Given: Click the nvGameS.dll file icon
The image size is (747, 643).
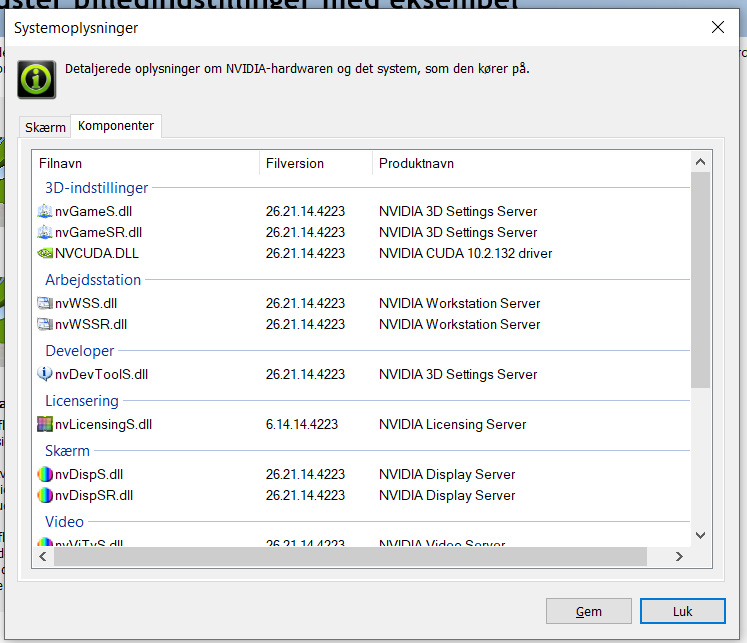Looking at the screenshot, I should [45, 211].
